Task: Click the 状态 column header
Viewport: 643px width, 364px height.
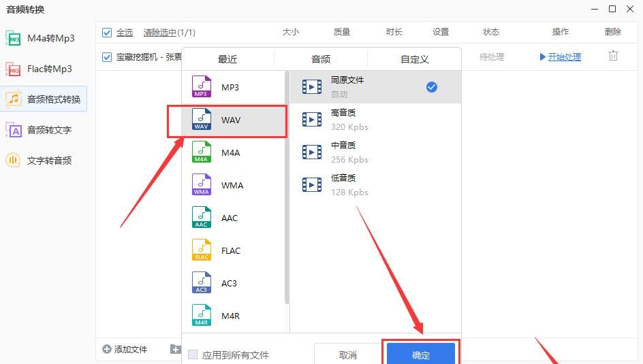Action: 491,32
